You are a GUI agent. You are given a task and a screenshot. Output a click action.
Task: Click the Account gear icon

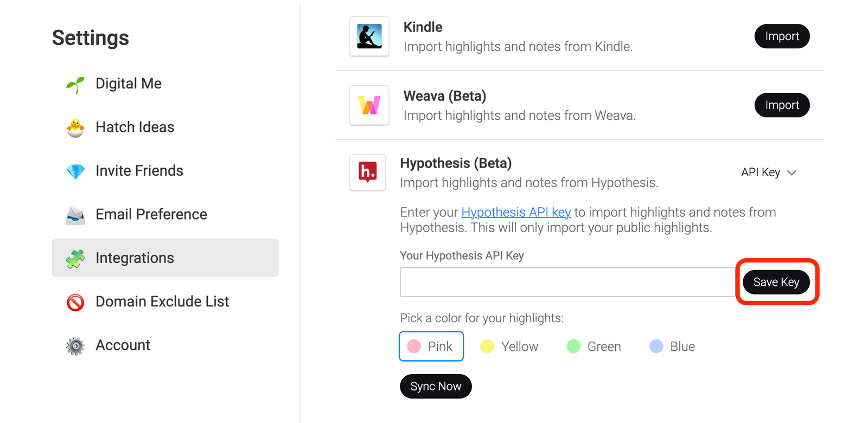point(75,345)
